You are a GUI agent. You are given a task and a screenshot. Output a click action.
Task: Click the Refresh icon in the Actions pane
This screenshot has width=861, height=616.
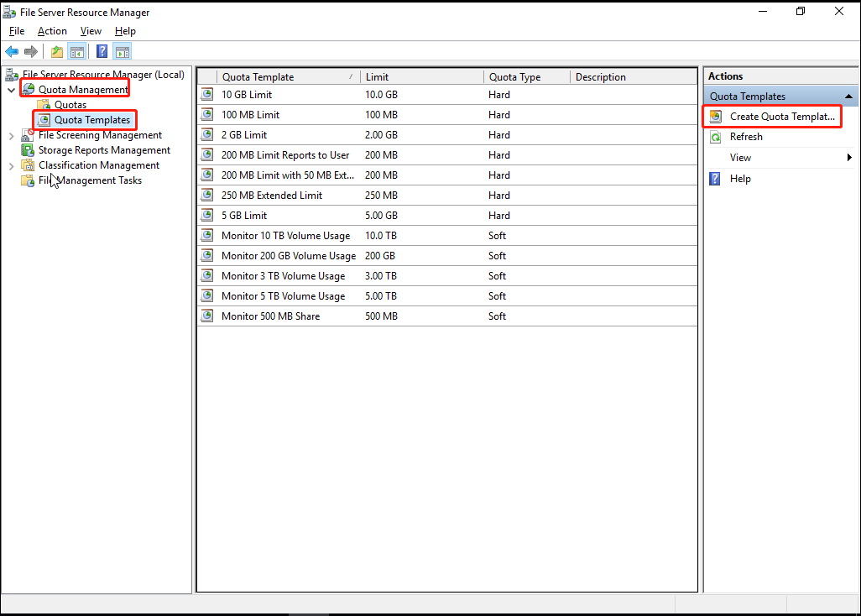715,137
